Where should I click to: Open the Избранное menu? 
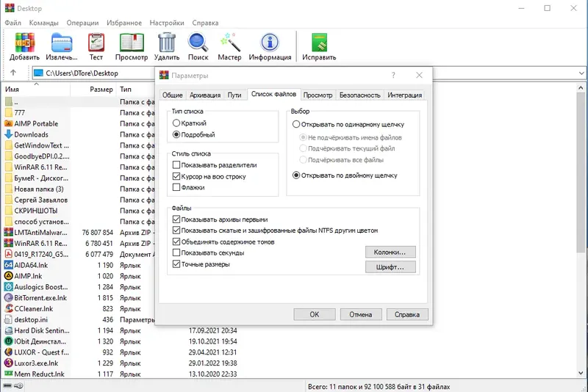click(x=124, y=23)
